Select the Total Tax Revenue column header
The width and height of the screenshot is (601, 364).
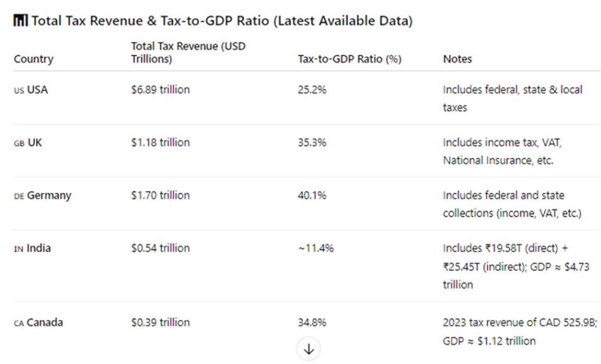(x=188, y=53)
